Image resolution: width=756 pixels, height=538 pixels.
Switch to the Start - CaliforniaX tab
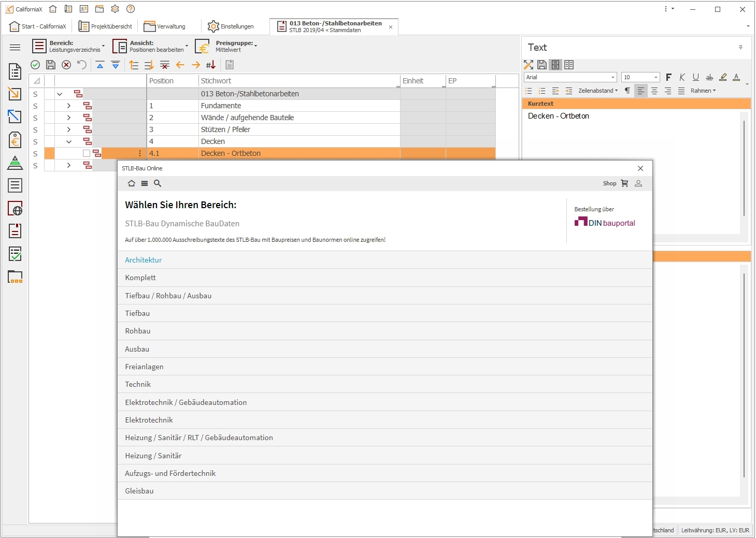[x=36, y=26]
